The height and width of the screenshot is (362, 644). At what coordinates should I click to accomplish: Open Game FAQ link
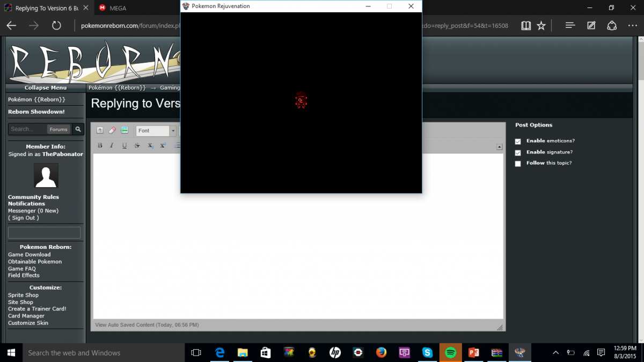point(22,269)
